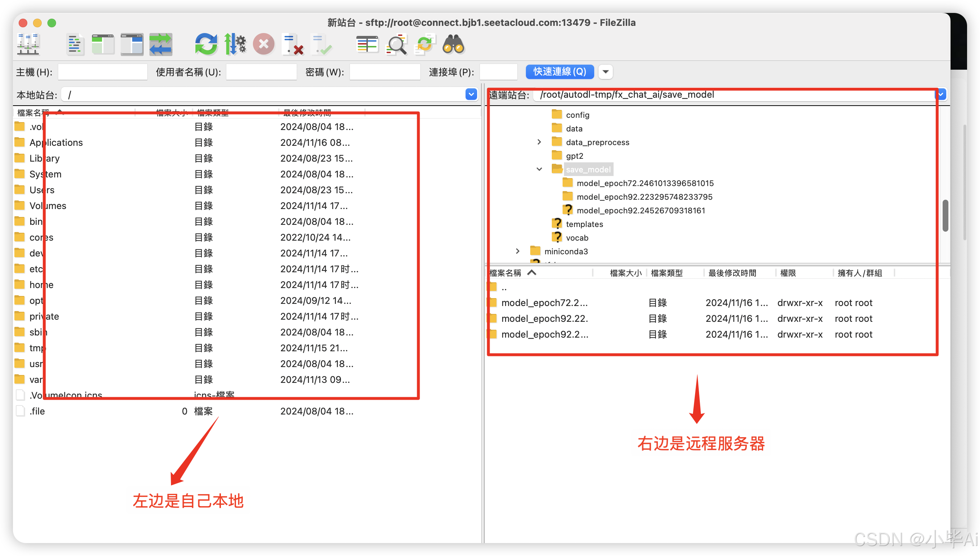Collapse the save_model folder node
980x556 pixels.
[539, 169]
